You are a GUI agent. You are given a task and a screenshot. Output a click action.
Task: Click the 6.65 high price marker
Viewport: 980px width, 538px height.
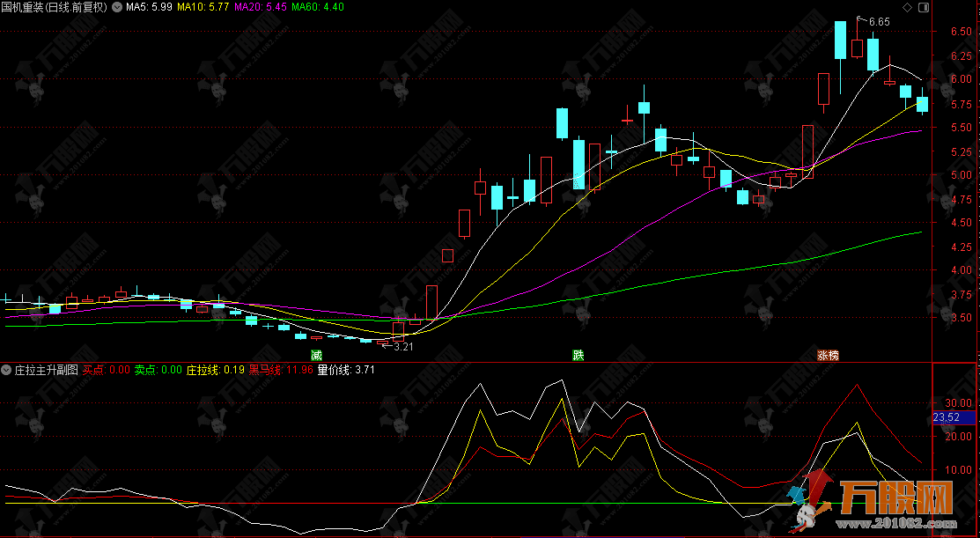(x=878, y=21)
